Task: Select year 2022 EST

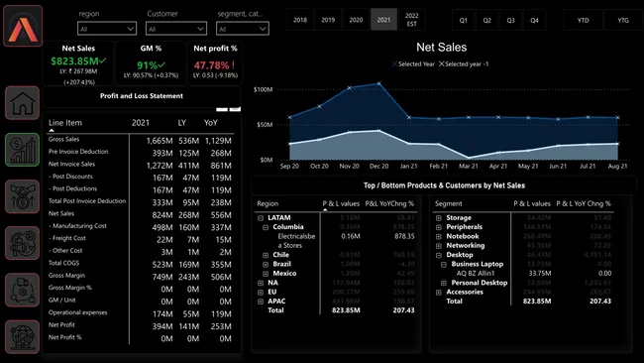Action: coord(411,20)
